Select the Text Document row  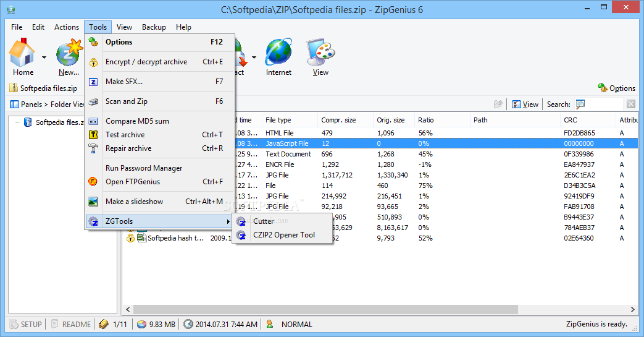coord(436,154)
